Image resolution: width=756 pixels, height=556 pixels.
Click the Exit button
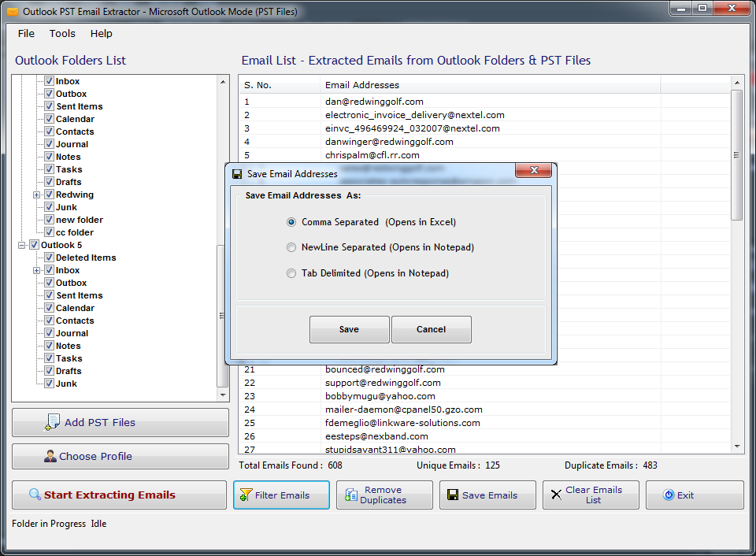(x=695, y=495)
